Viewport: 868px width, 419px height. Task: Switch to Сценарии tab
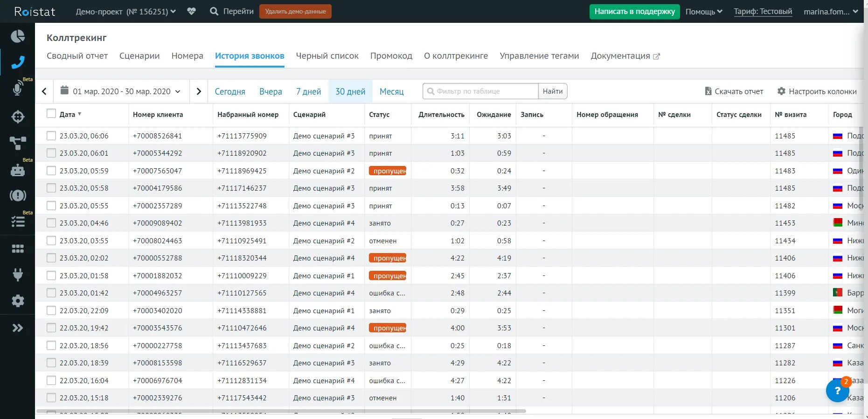coord(139,56)
